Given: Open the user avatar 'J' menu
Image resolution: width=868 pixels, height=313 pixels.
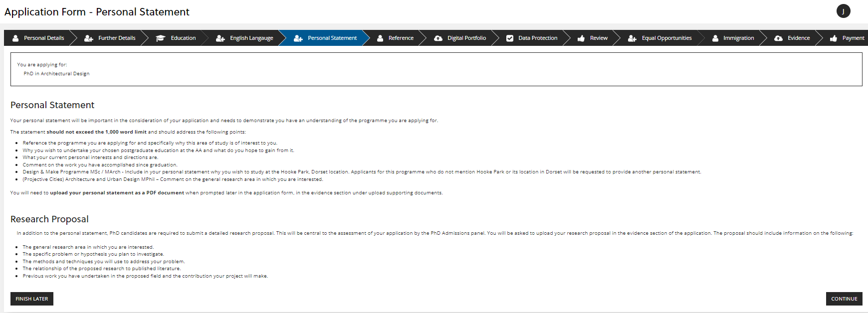Looking at the screenshot, I should pyautogui.click(x=843, y=11).
